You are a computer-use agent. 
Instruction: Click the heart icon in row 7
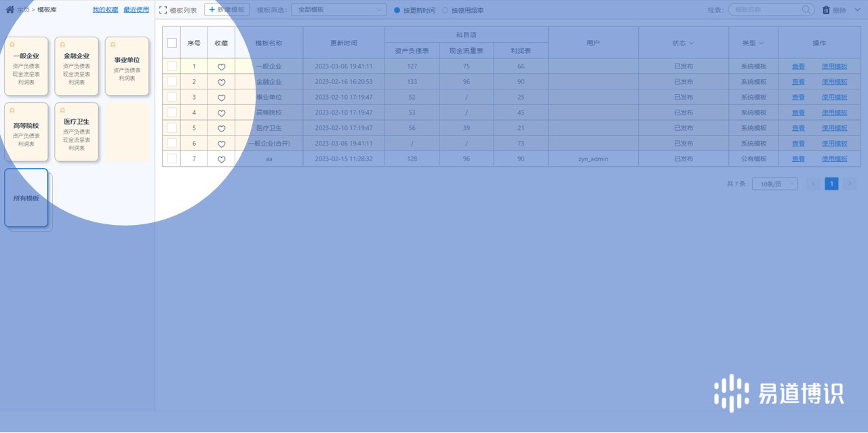(221, 159)
